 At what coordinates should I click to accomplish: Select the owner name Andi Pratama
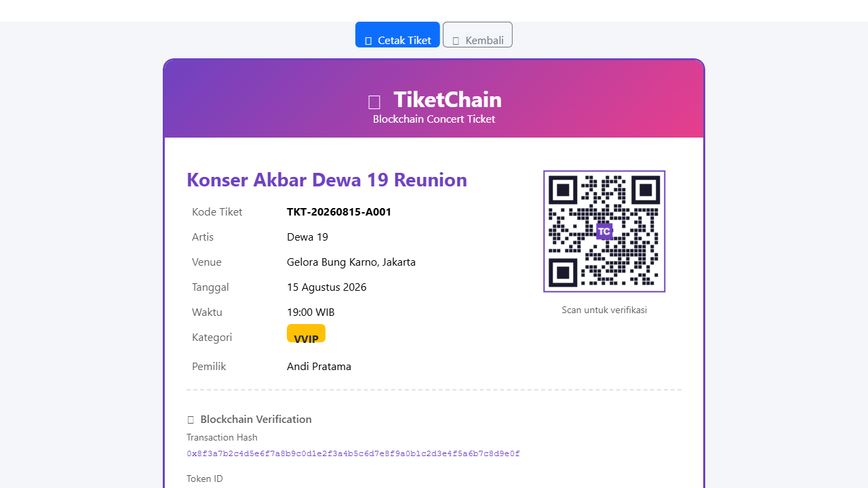click(319, 366)
